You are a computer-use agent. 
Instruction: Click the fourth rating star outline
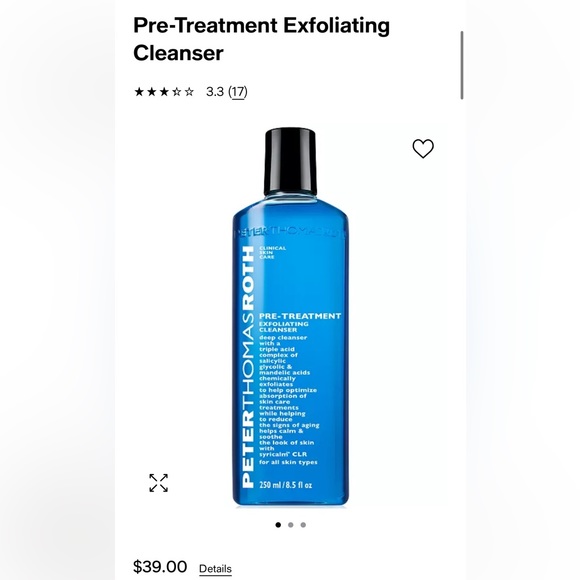coord(176,91)
